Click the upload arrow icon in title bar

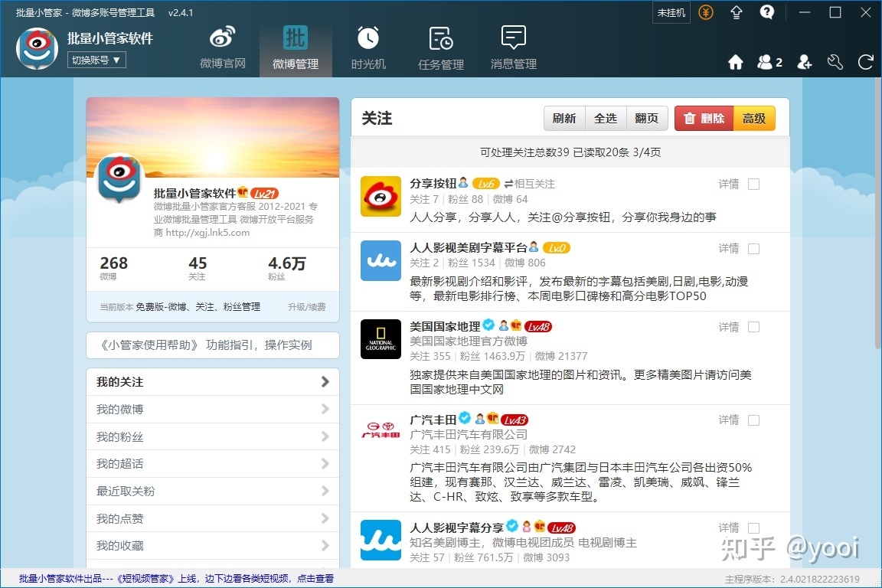coord(737,11)
